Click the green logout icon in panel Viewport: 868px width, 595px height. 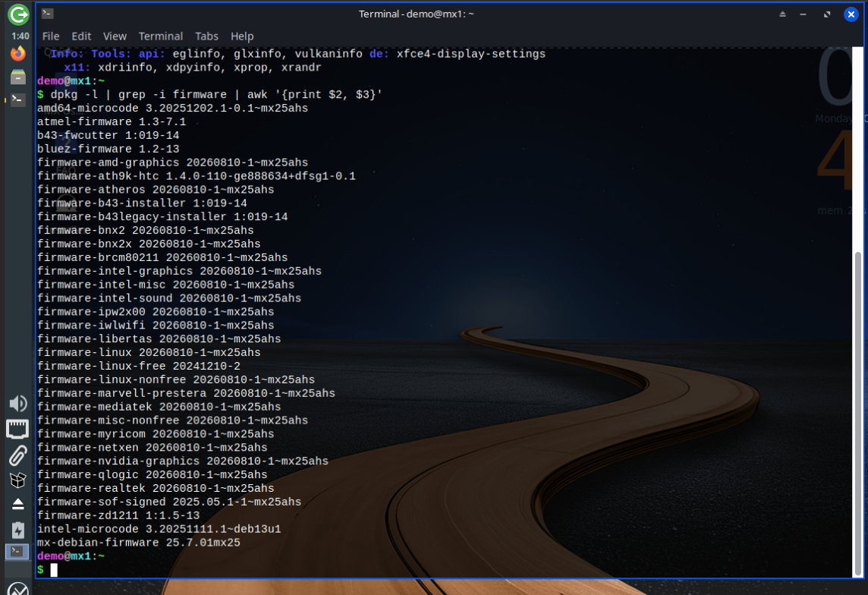point(18,14)
